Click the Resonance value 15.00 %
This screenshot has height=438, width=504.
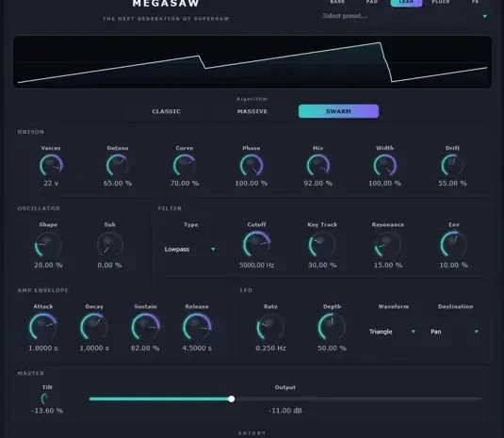[387, 265]
